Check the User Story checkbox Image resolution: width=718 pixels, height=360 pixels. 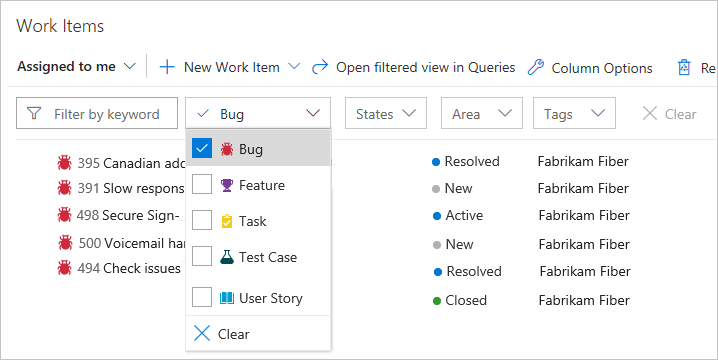tap(202, 297)
